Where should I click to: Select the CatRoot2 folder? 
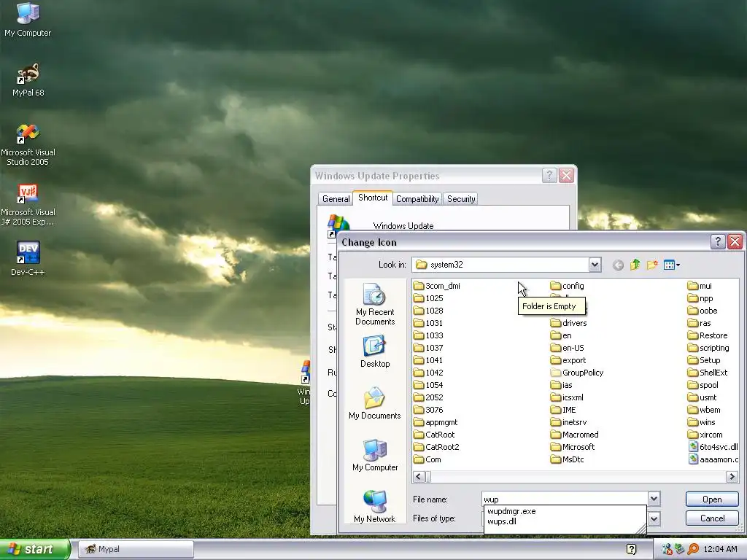[436, 447]
